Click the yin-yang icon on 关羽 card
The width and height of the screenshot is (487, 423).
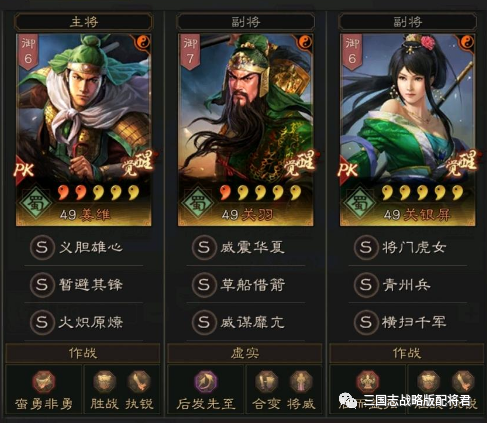[305, 42]
